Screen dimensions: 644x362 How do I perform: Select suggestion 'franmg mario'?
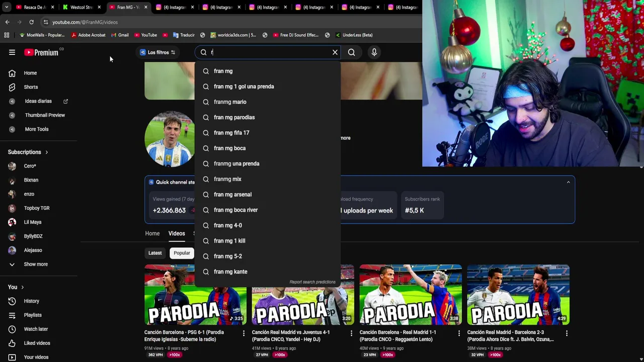click(x=268, y=102)
